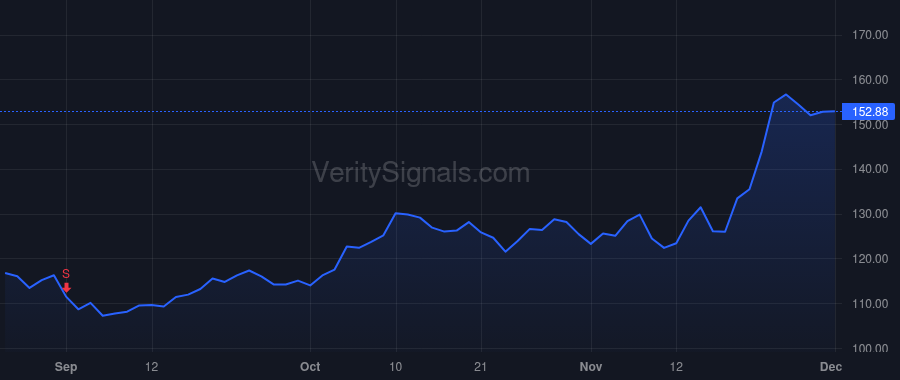This screenshot has height=380, width=900.
Task: Click the 21 date tick on axis
Action: 481,367
